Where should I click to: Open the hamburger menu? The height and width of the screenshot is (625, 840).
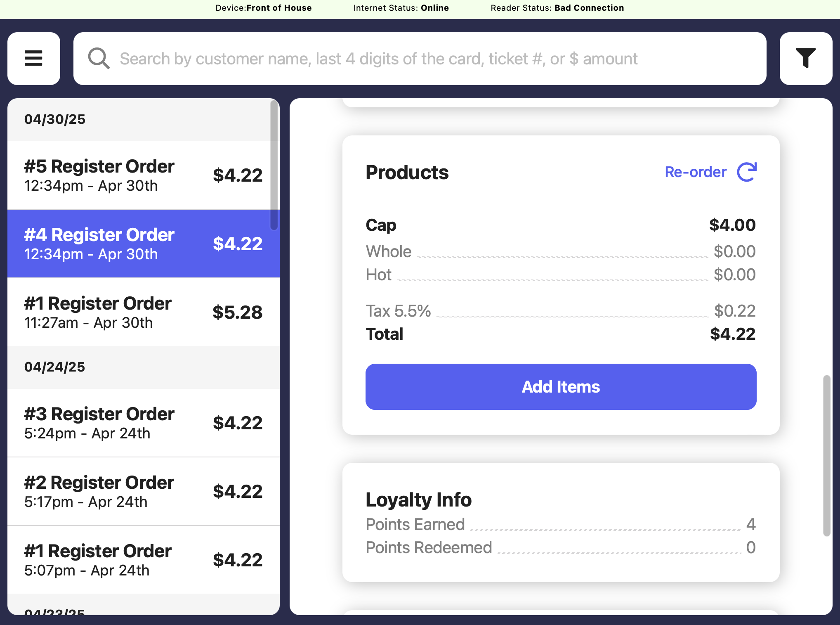[x=33, y=59]
